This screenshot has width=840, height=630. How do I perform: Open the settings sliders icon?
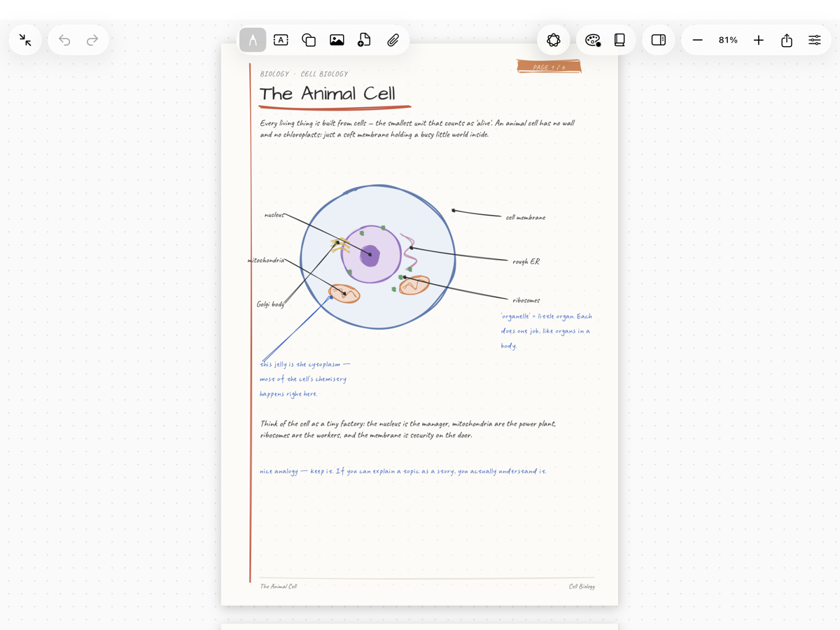815,40
